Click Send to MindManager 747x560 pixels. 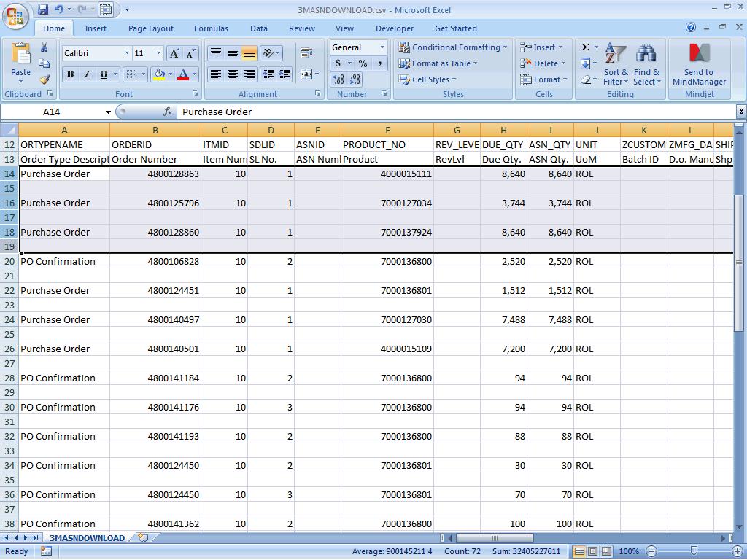coord(699,64)
